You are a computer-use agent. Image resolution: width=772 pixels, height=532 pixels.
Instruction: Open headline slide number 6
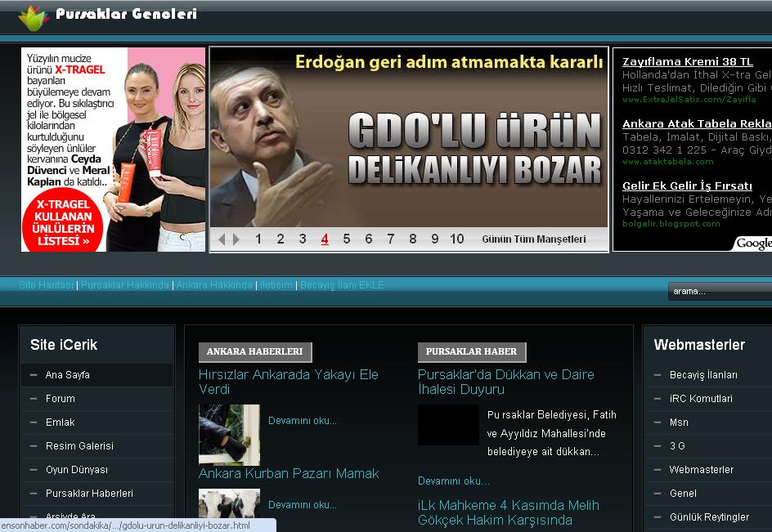point(368,239)
